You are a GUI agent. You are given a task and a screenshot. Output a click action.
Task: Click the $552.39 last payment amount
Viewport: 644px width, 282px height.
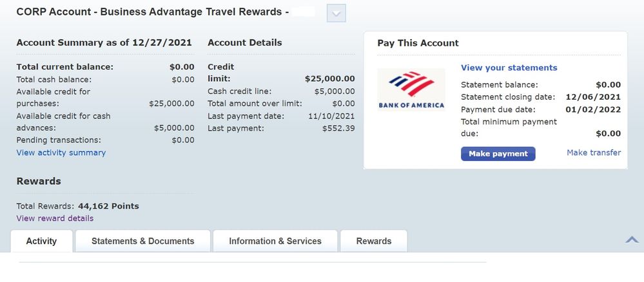[x=338, y=128]
